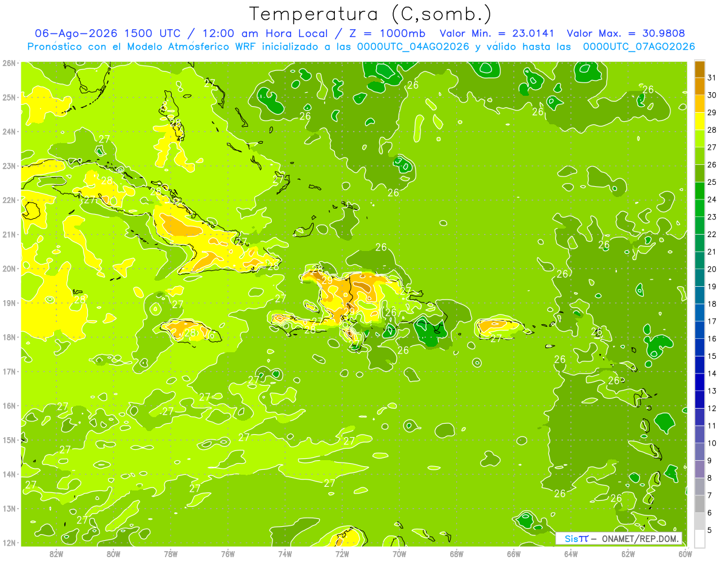This screenshot has width=728, height=562.
Task: Click the '78W' longitude axis label
Action: click(170, 554)
